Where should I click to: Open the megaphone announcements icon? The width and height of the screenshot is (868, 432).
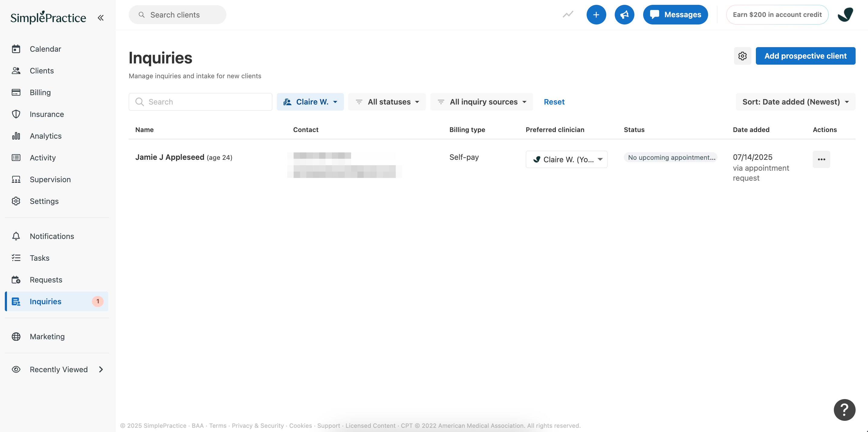coord(624,15)
